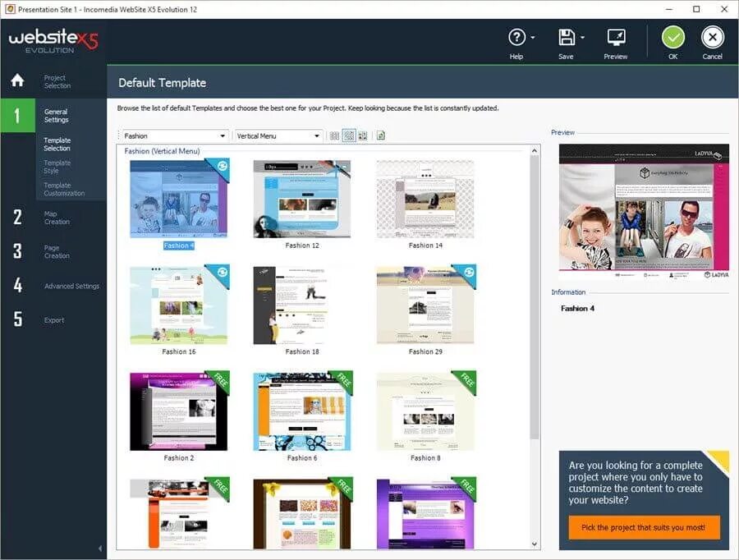
Task: Click the FREE ribbon on Fashion 6
Action: (x=344, y=380)
